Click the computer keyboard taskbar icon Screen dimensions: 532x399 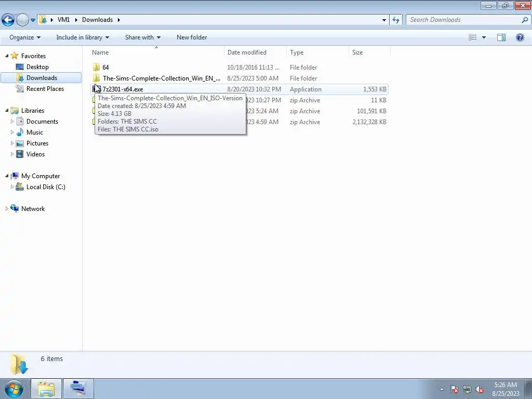click(x=78, y=389)
